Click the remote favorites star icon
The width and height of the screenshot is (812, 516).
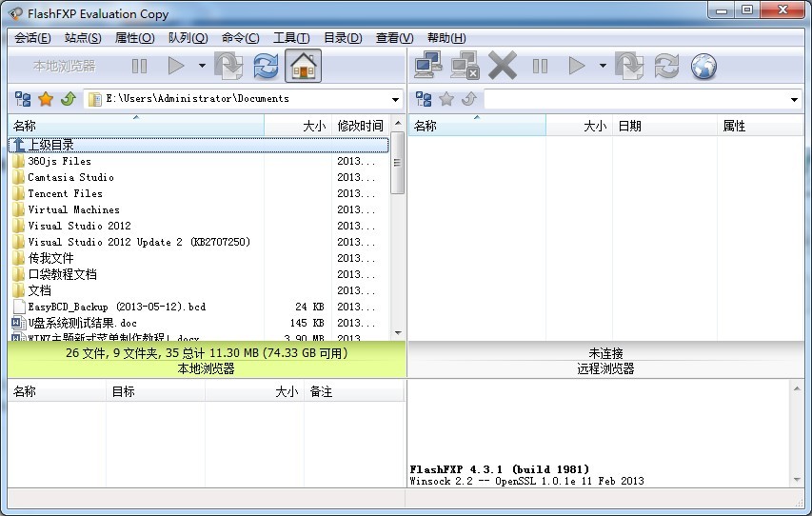point(446,98)
